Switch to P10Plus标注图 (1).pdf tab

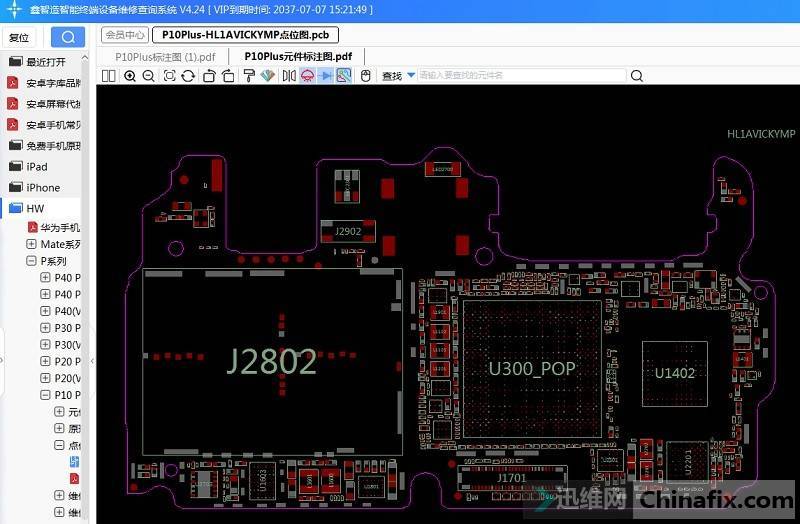tap(165, 57)
